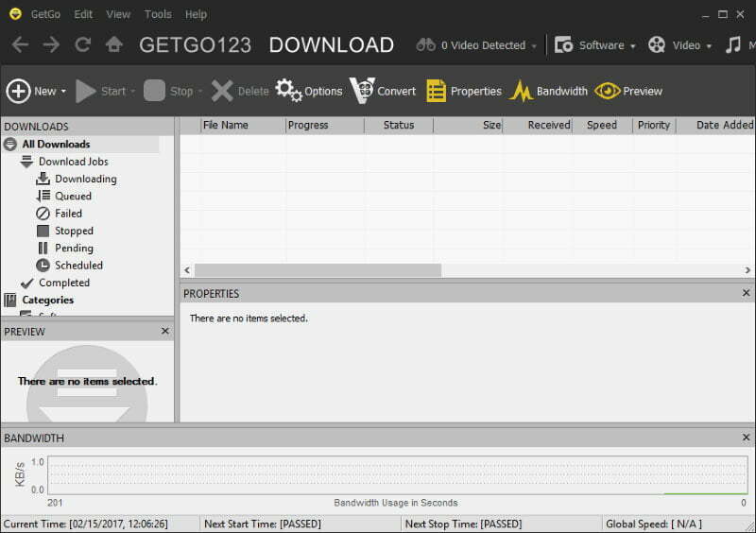
Task: Sort by Status column header
Action: coord(399,126)
